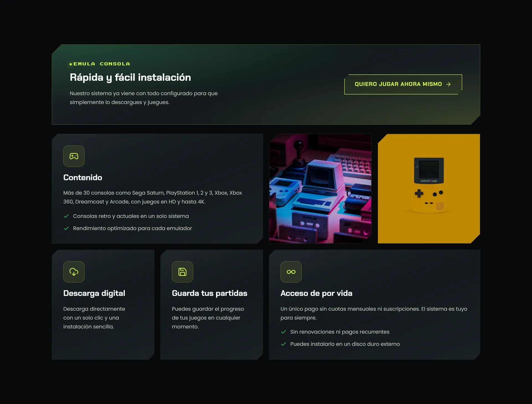Click text 'Consolas retro y actuales en un solo sistema'

click(131, 216)
